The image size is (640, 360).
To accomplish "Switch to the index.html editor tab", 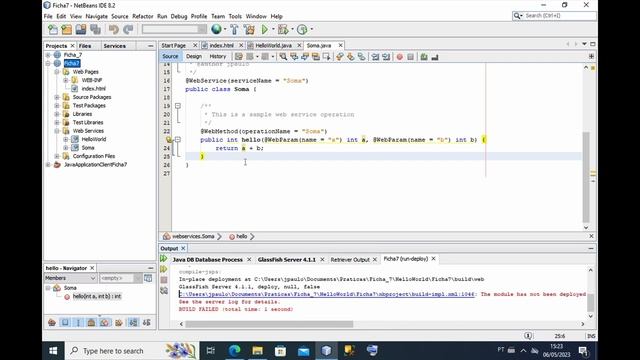I will [221, 45].
